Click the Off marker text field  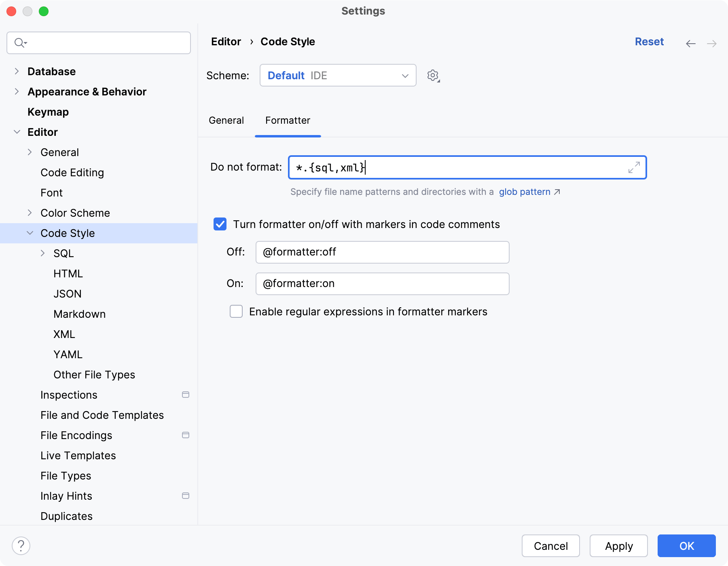(382, 252)
